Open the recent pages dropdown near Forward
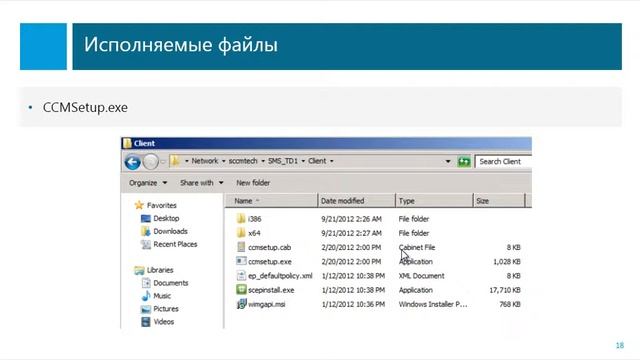This screenshot has height=360, width=640. coord(163,162)
